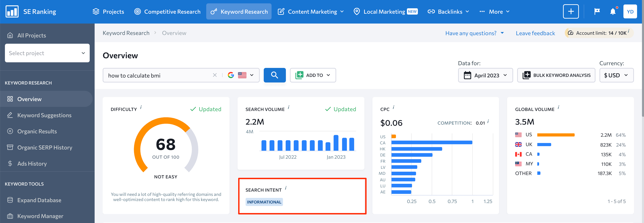This screenshot has width=644, height=223.
Task: Click the Keyword Research breadcrumb link
Action: 126,33
